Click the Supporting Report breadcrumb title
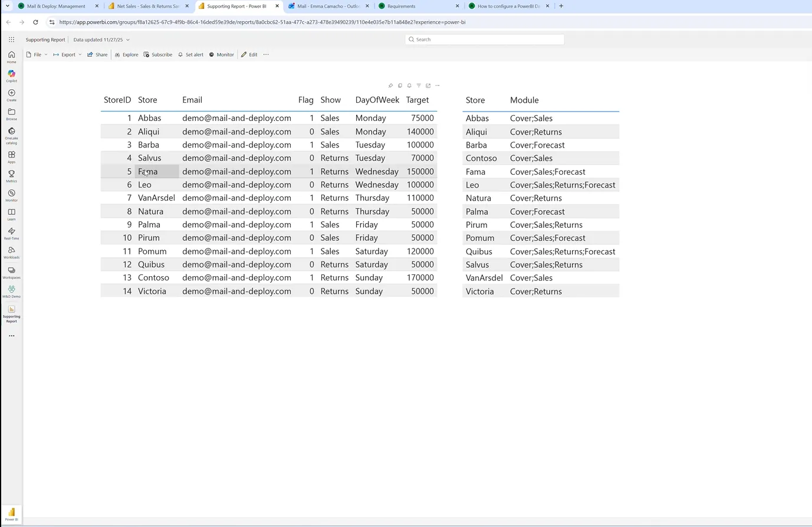 coord(45,40)
